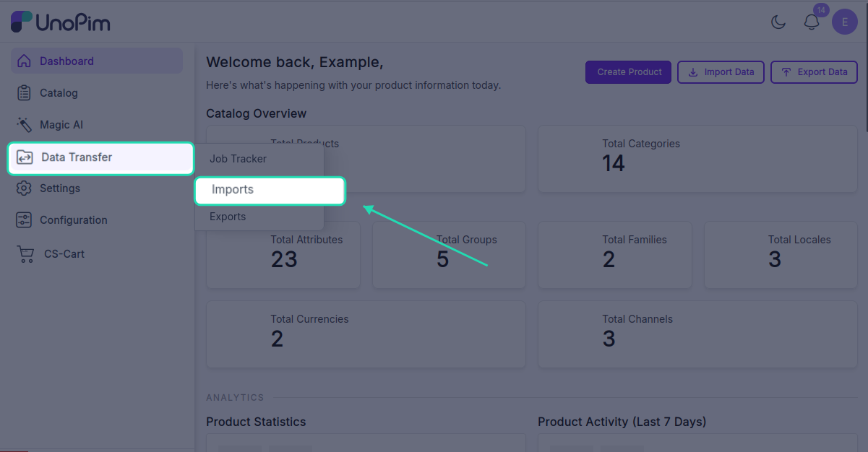Open user avatar E menu
This screenshot has width=868, height=452.
click(844, 22)
